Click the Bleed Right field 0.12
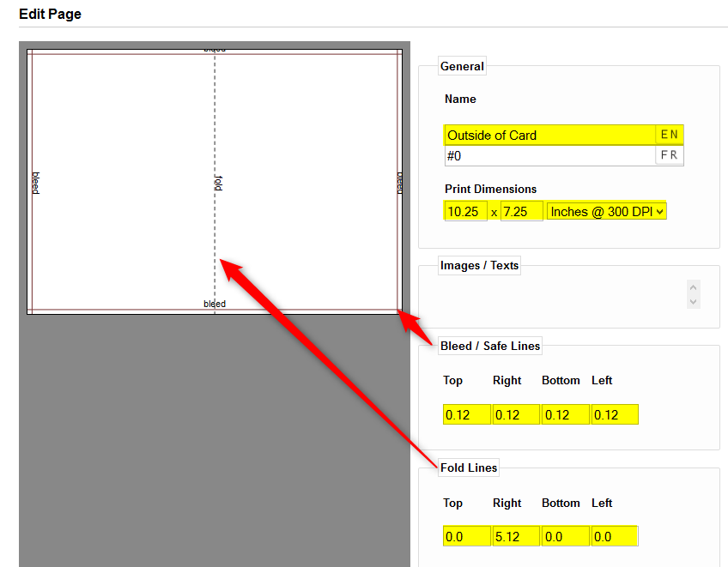The width and height of the screenshot is (728, 567). pyautogui.click(x=516, y=414)
